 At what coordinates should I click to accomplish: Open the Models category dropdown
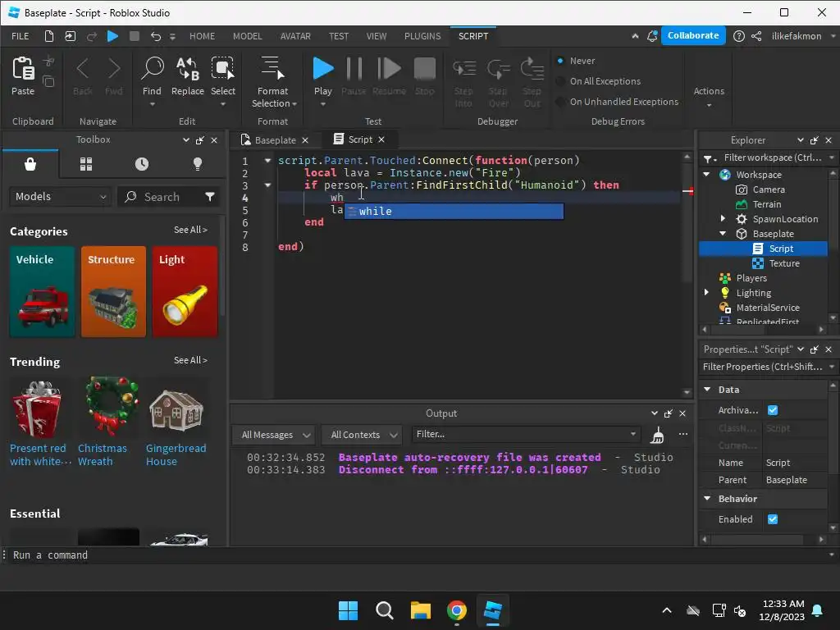pos(61,197)
